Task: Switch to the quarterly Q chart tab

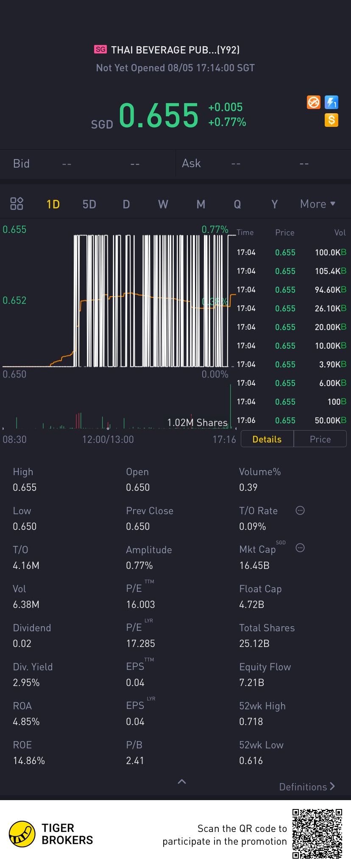Action: [237, 204]
